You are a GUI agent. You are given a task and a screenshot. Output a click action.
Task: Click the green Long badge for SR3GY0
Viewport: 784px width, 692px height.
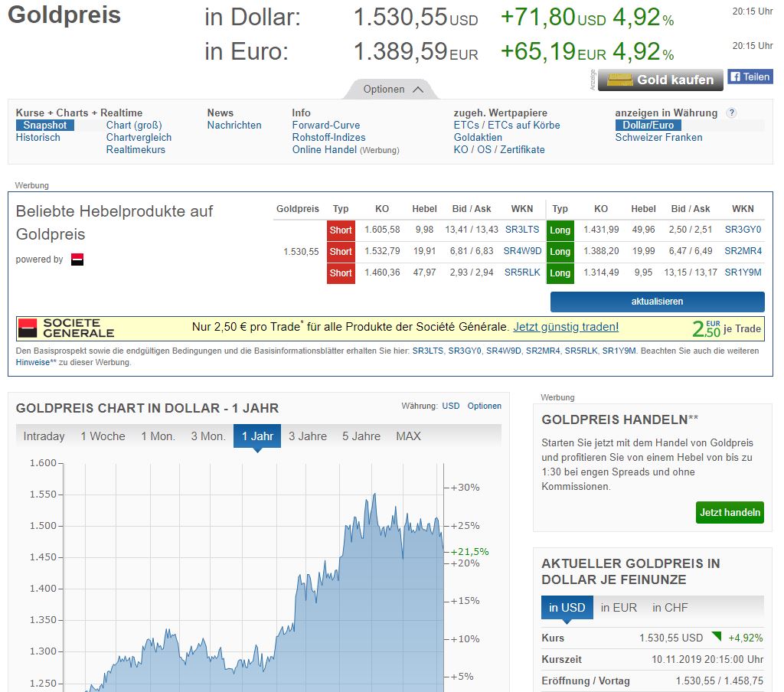[560, 230]
